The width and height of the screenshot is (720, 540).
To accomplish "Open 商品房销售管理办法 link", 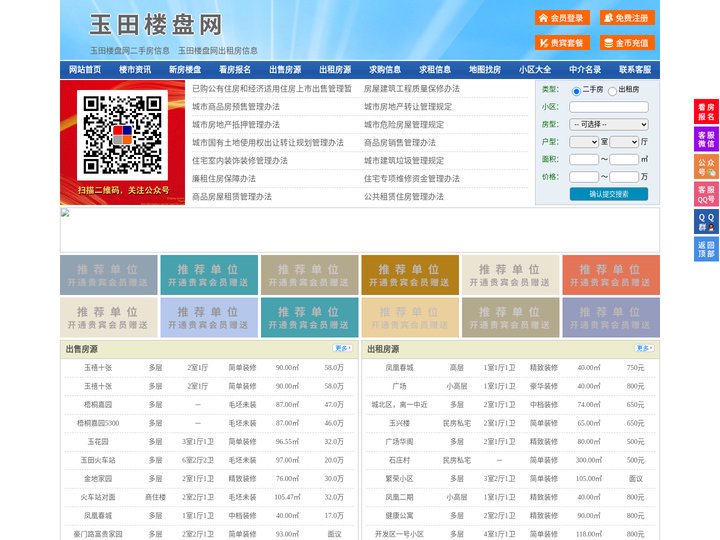I will coord(399,142).
